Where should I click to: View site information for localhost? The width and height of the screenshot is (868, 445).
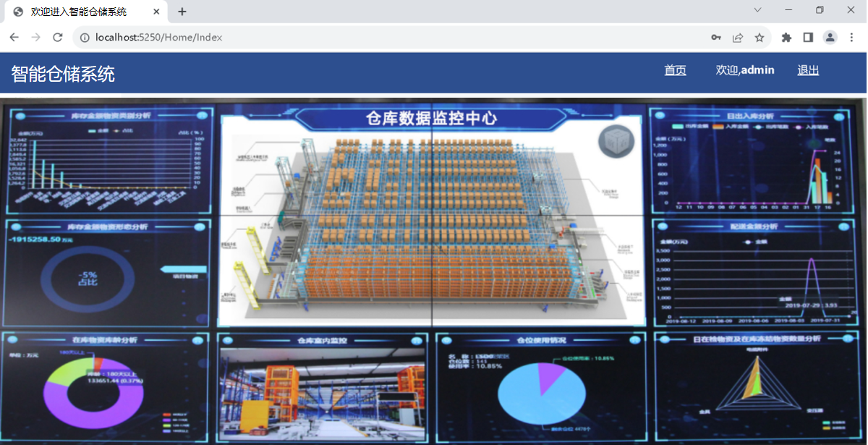84,38
